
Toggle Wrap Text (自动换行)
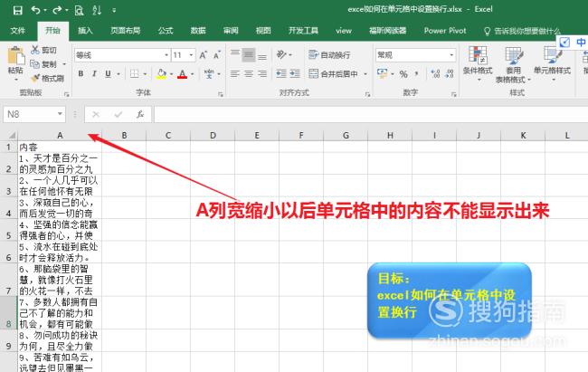(329, 55)
